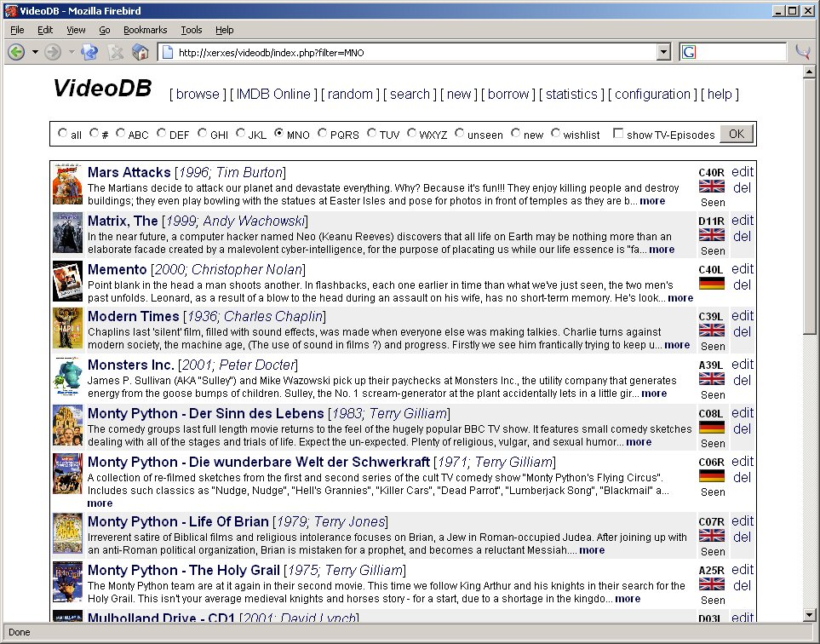
Task: Select the '#' filter radio button
Action: (x=95, y=133)
